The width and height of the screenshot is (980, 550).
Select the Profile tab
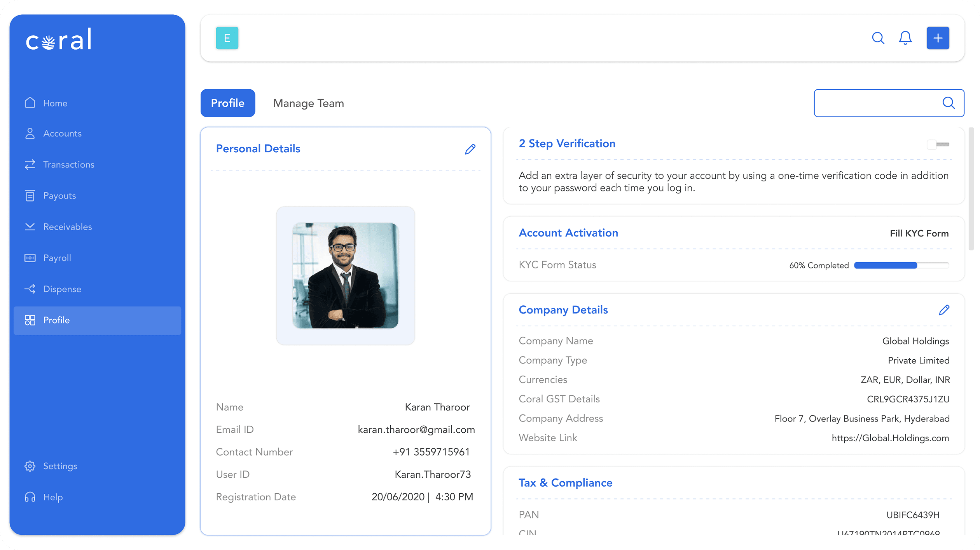pos(228,103)
